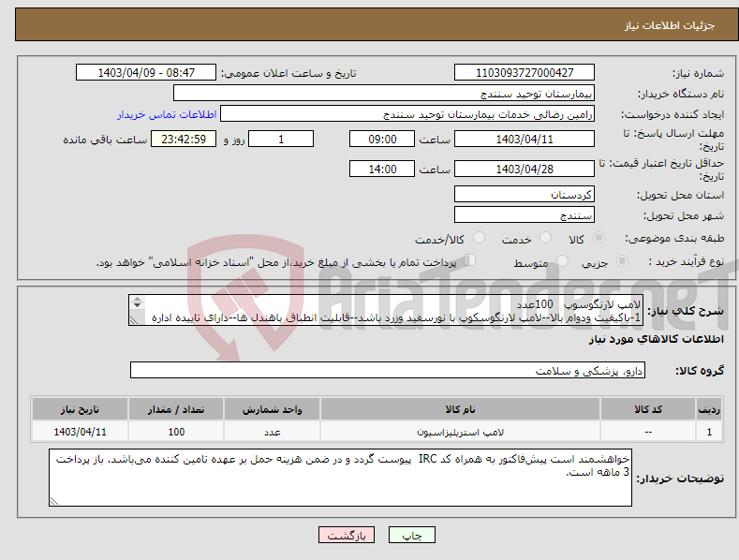Select the جزیی purchase type radio
Image resolution: width=739 pixels, height=560 pixels.
(x=622, y=260)
